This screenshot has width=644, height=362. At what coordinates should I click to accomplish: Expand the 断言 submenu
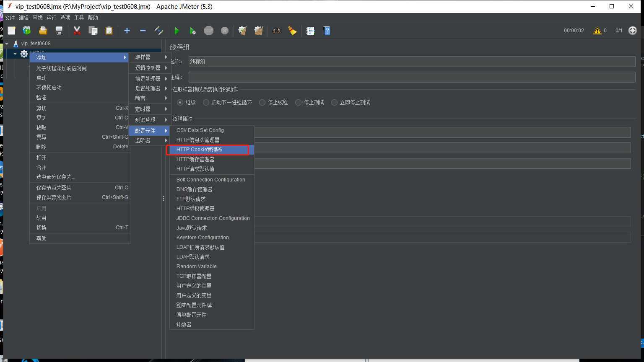click(150, 98)
